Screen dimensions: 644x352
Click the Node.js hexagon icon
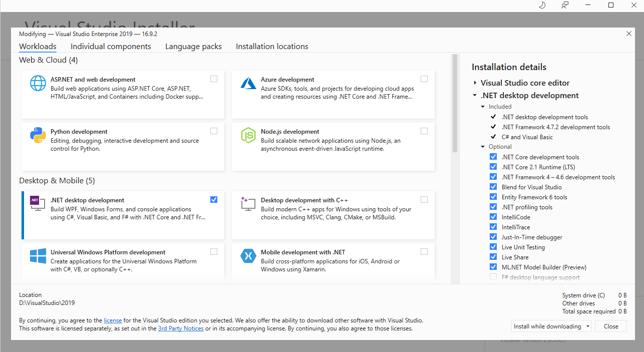tap(248, 135)
